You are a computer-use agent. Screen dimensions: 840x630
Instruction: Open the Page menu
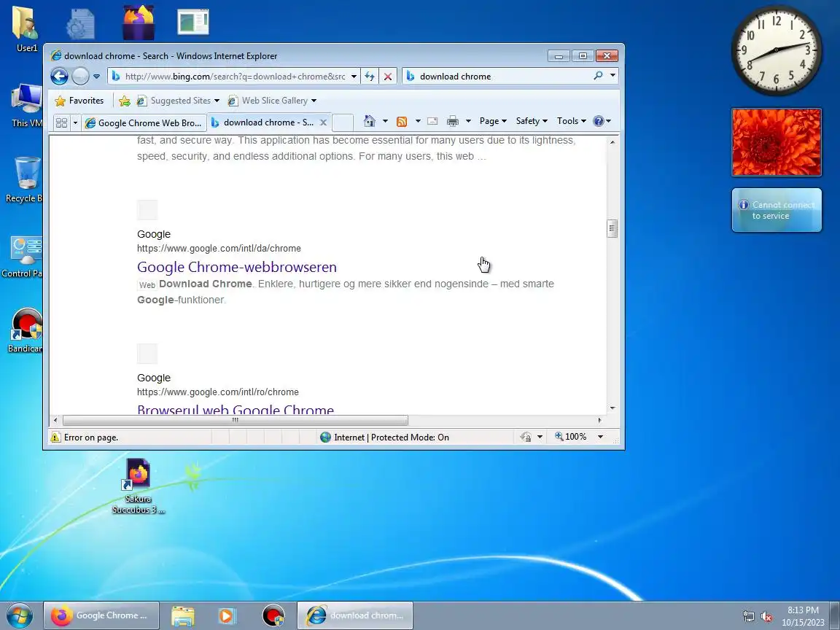[493, 121]
